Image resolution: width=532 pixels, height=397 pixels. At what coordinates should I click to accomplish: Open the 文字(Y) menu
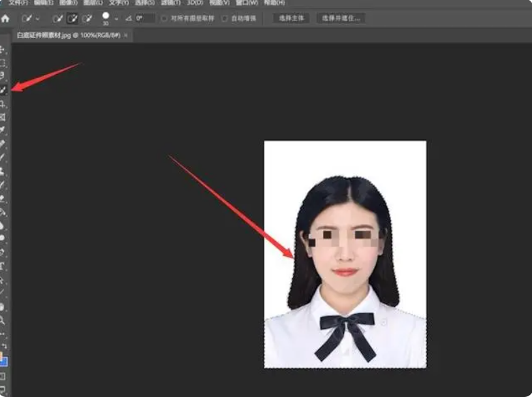(119, 3)
